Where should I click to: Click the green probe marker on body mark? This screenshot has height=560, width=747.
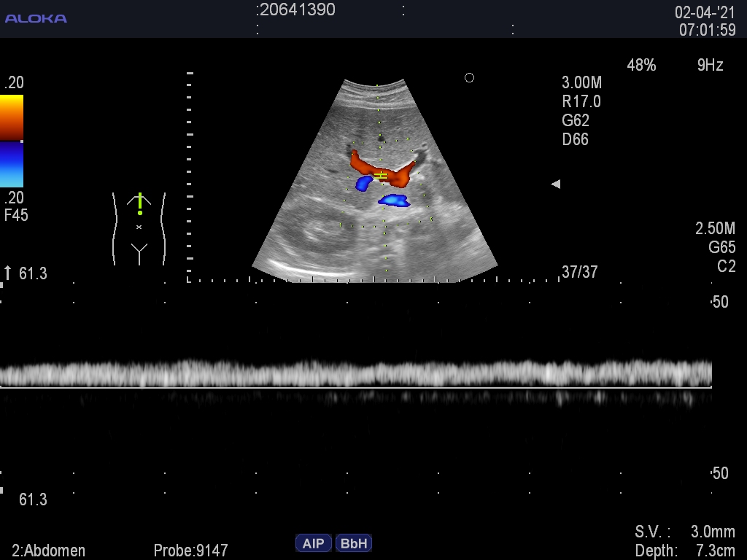pos(139,203)
